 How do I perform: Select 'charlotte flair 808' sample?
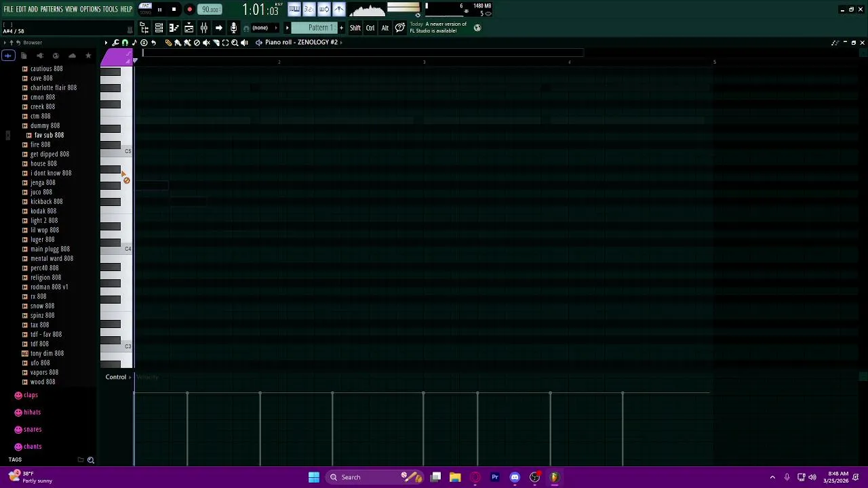53,87
